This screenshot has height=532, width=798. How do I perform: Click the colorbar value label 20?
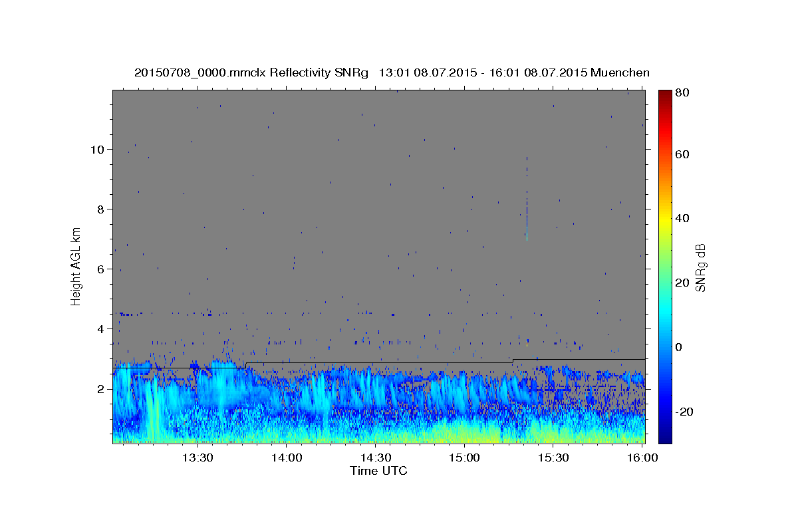pyautogui.click(x=682, y=283)
